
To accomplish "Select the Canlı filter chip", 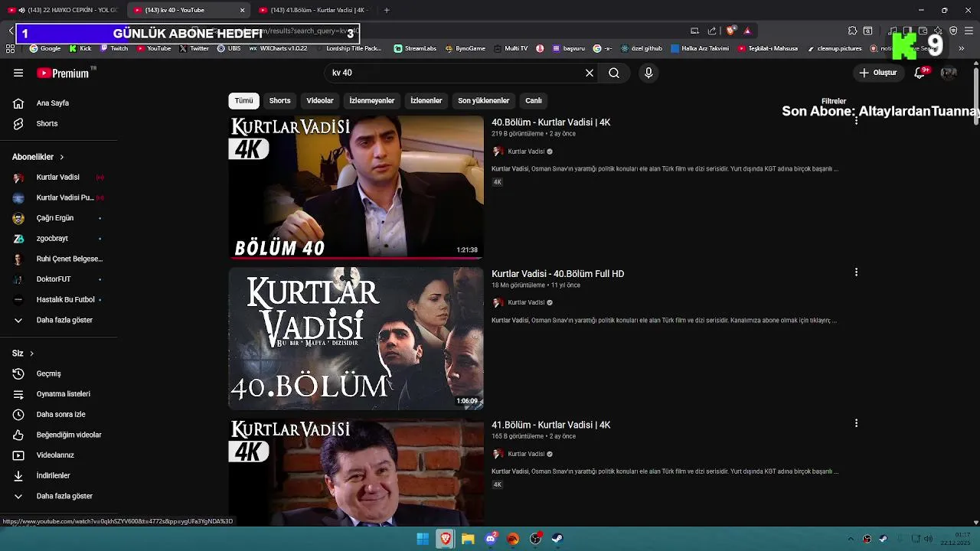I will (x=534, y=100).
